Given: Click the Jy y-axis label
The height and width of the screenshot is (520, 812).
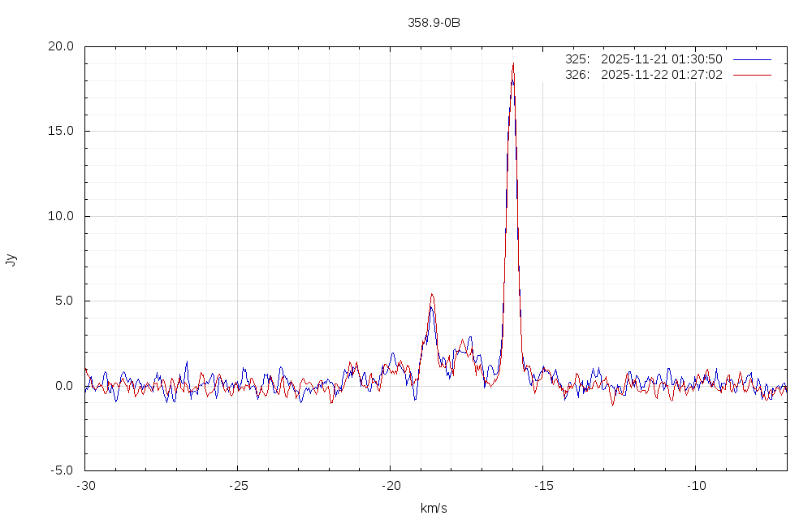Looking at the screenshot, I should [11, 260].
